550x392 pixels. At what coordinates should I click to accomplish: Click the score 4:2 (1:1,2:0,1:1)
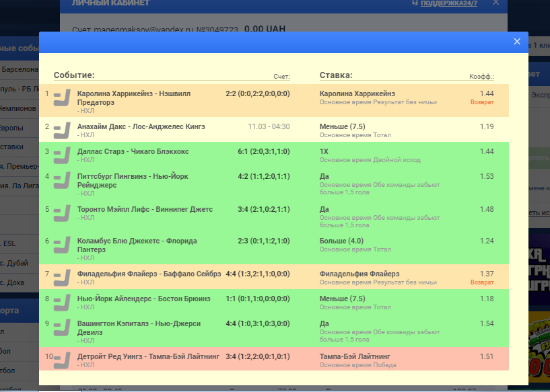click(x=264, y=176)
